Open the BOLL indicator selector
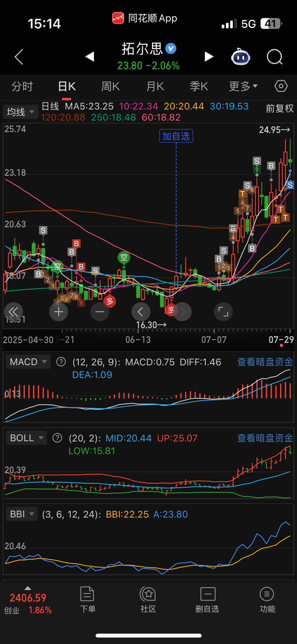This screenshot has height=644, width=297. [x=26, y=438]
